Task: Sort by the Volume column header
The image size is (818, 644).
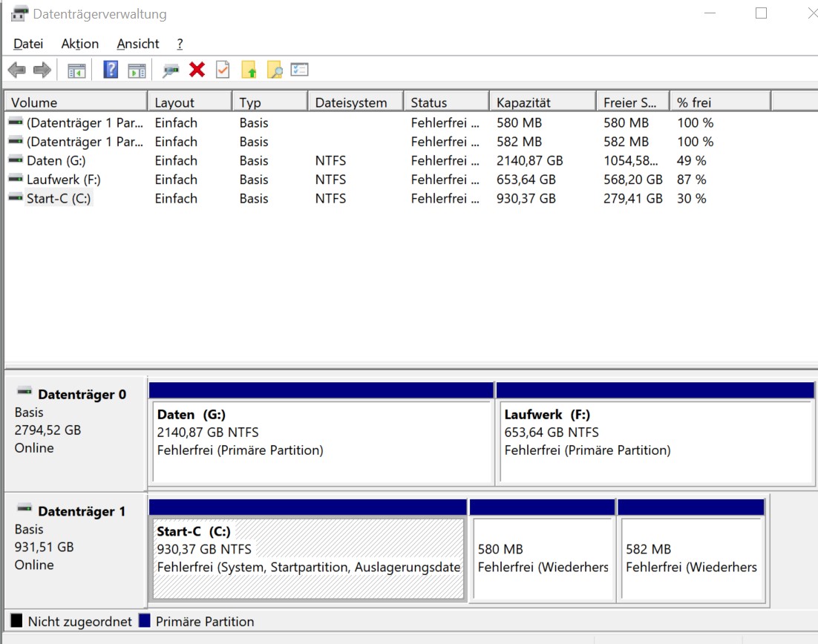Action: point(76,102)
